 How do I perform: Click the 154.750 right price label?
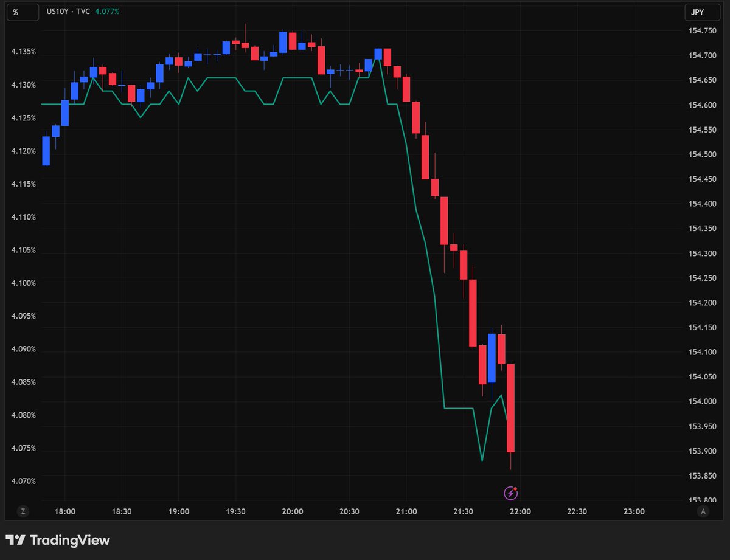coord(702,31)
